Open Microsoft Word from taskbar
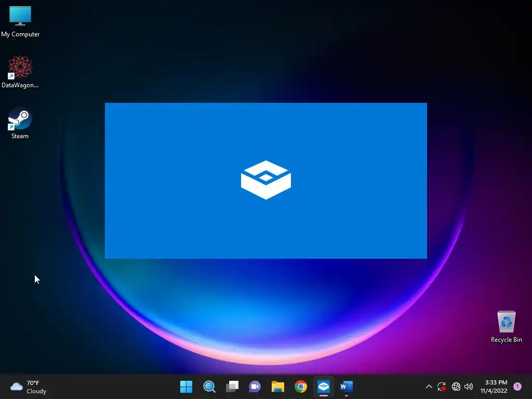This screenshot has height=399, width=532. coord(347,387)
